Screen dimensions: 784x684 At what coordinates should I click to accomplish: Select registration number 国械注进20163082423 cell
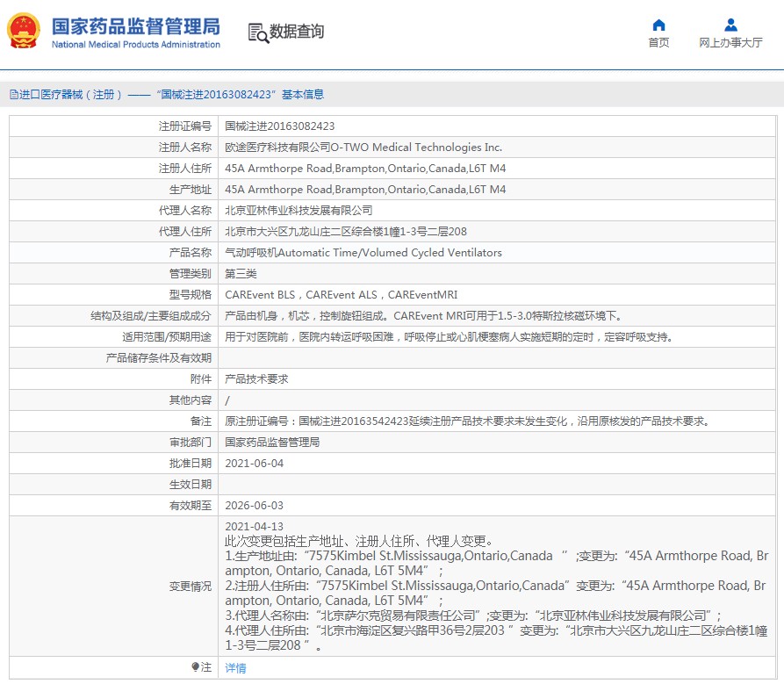coord(279,126)
